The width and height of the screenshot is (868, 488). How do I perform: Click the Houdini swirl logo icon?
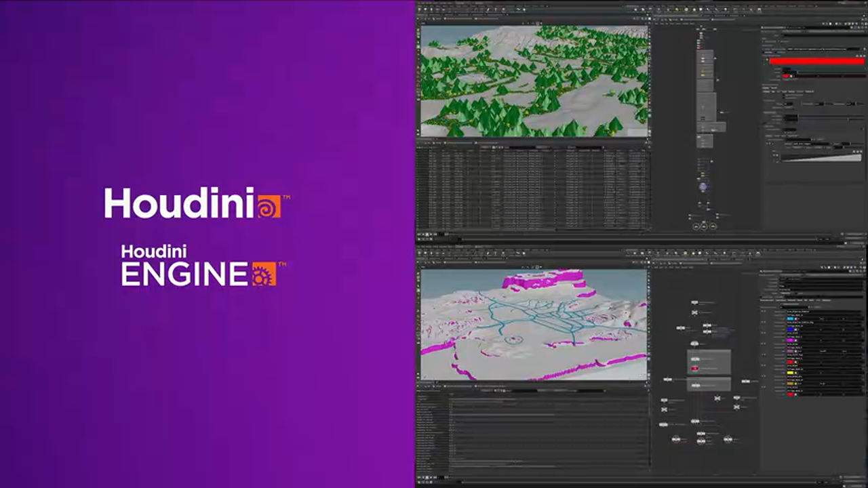pyautogui.click(x=268, y=204)
